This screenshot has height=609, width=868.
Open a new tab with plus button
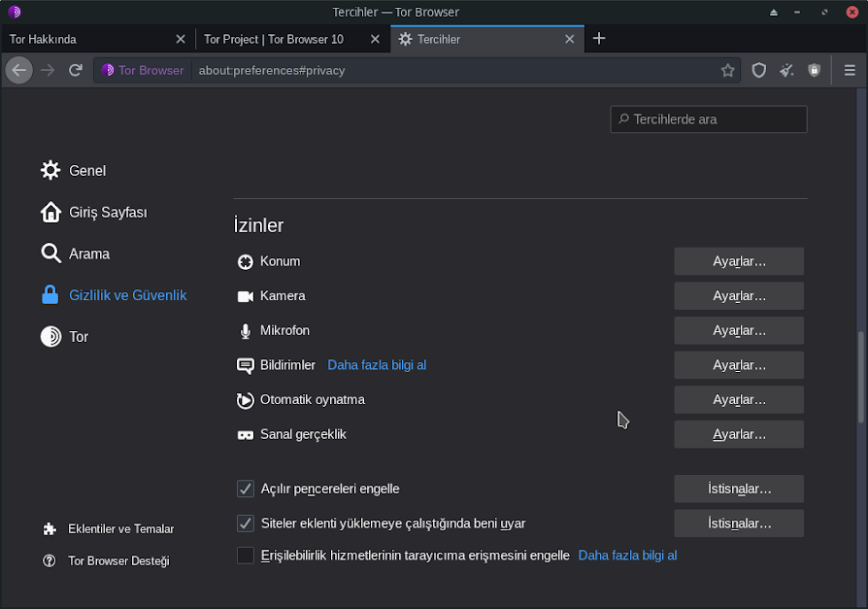point(599,39)
